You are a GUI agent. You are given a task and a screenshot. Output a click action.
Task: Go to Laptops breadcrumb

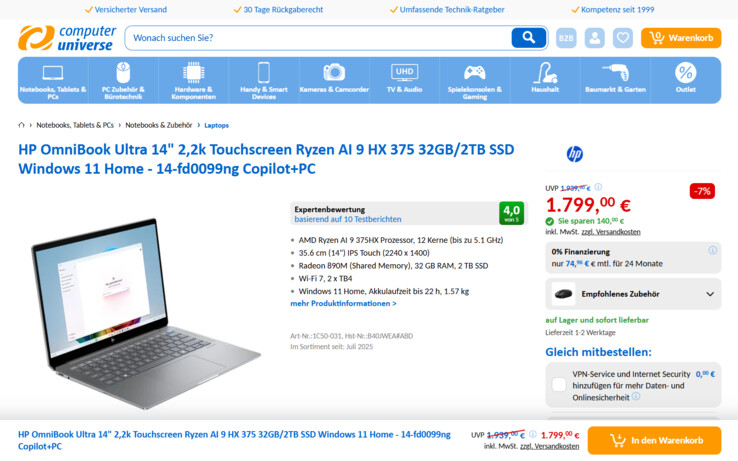217,125
